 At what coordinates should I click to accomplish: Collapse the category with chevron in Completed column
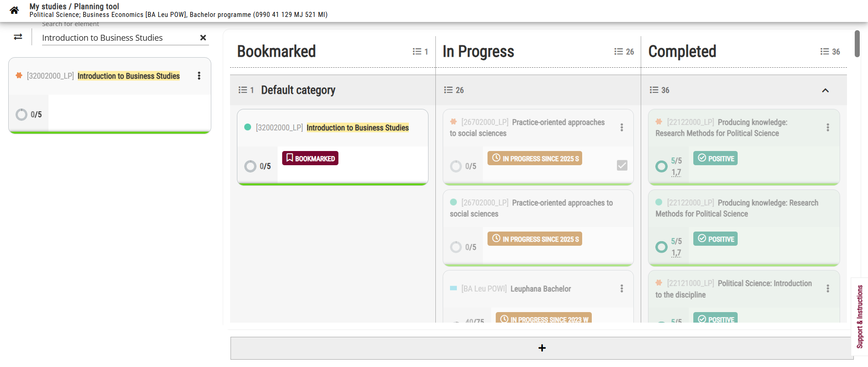tap(825, 90)
